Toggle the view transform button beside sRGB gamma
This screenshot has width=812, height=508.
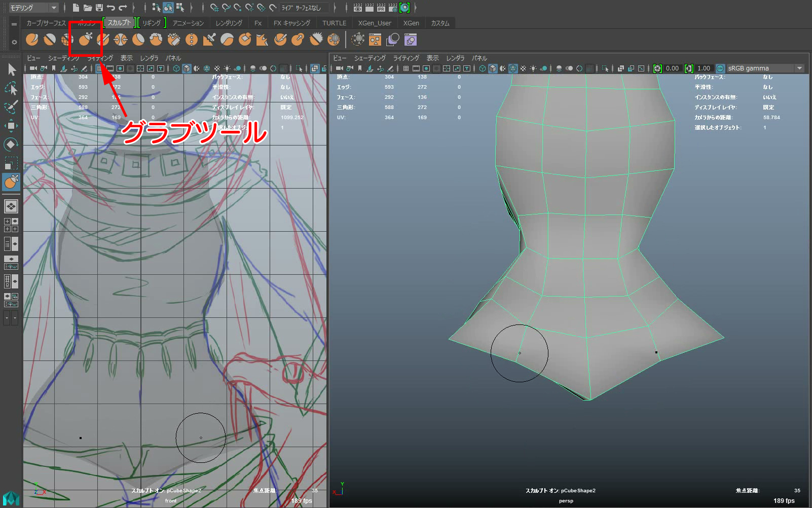(x=720, y=68)
